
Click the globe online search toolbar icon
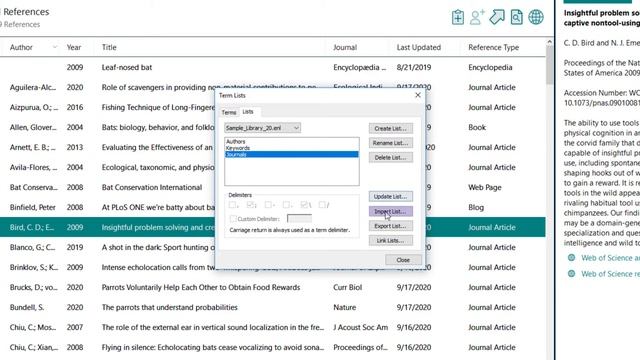[536, 17]
